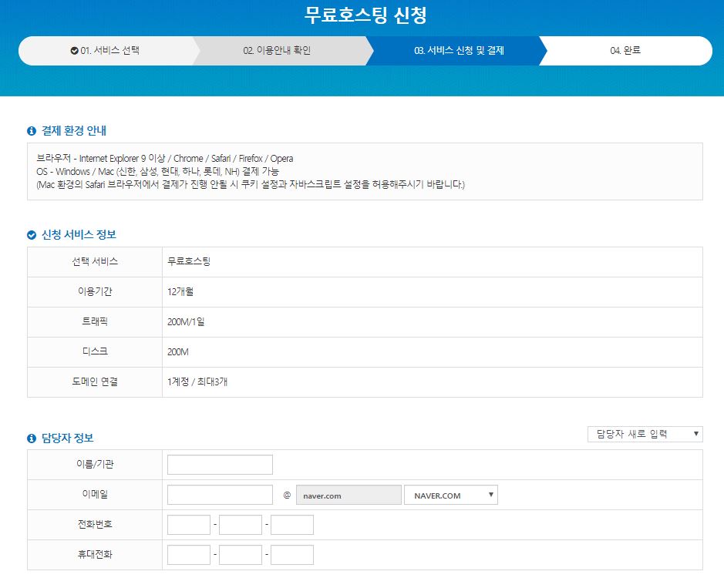Click the 담당자 정보 heading

pos(67,438)
